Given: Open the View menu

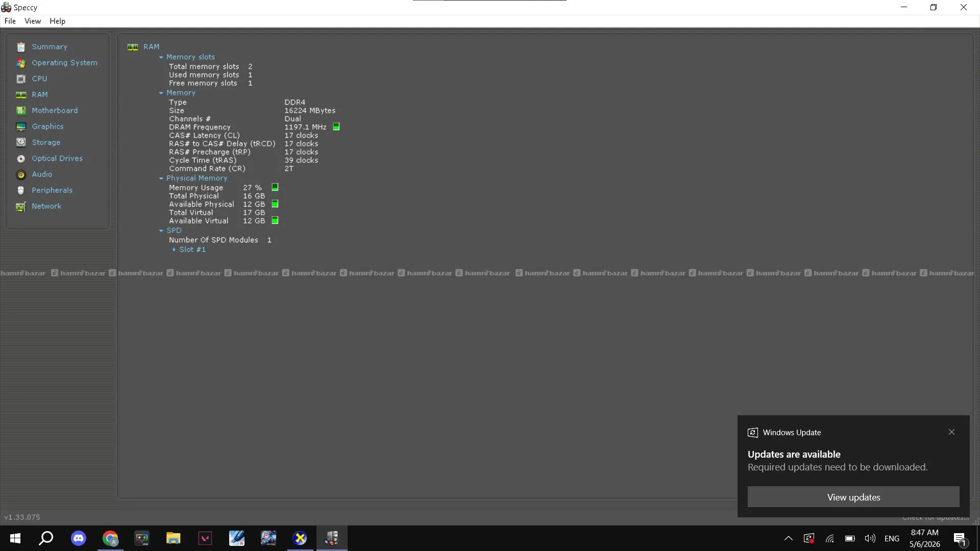Looking at the screenshot, I should point(33,21).
